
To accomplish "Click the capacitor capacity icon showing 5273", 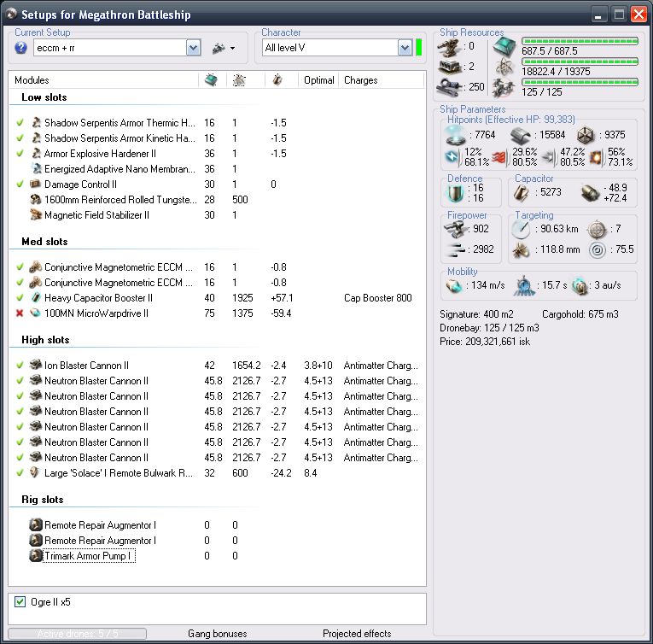I will click(x=521, y=192).
